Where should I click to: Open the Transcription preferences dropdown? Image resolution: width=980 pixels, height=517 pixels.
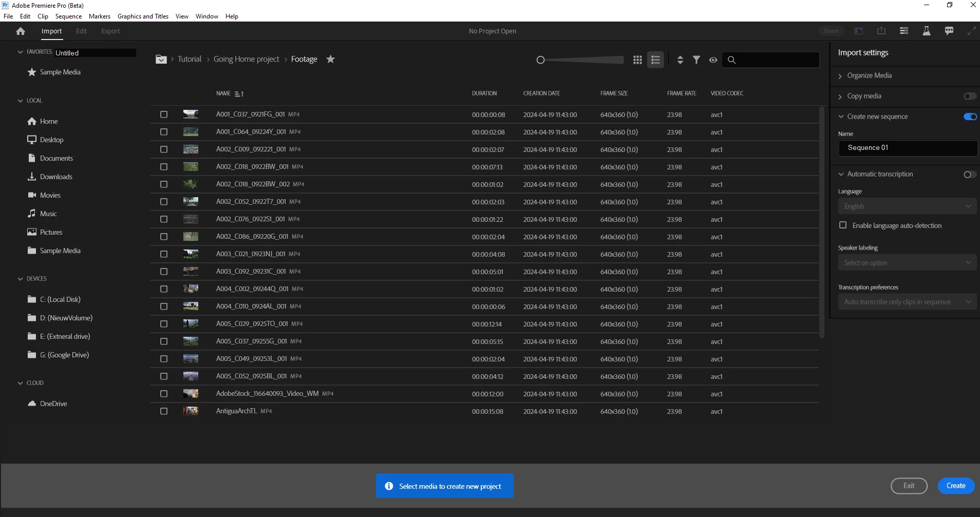click(907, 302)
